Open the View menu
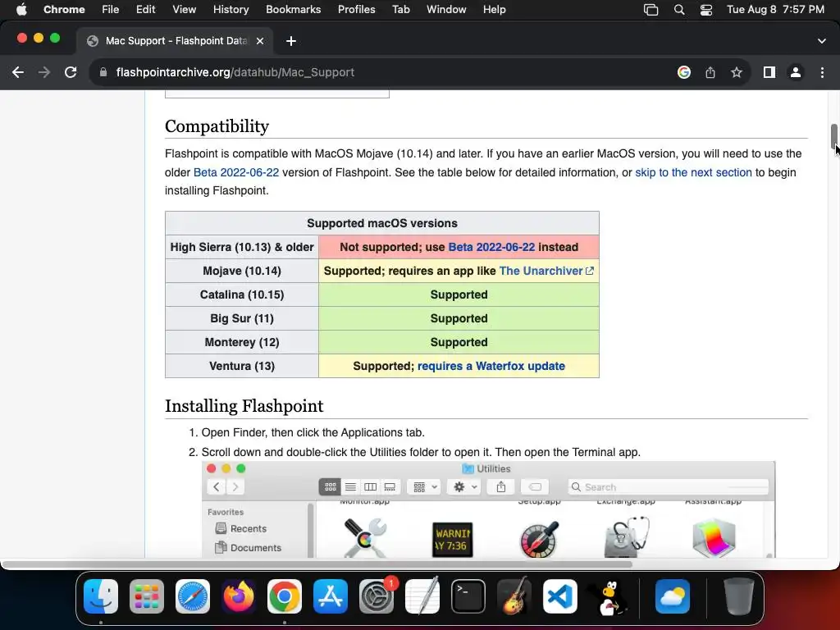The image size is (840, 630). pyautogui.click(x=185, y=10)
